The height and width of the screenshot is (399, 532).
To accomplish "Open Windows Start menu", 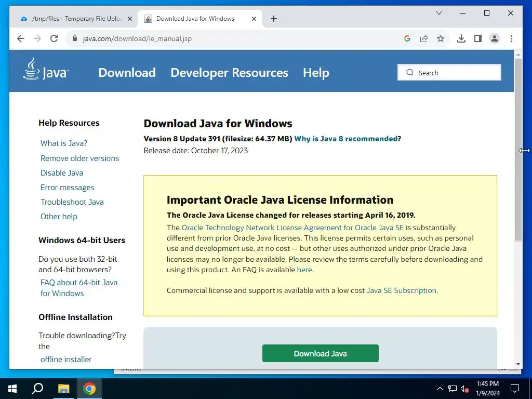I will 12,389.
